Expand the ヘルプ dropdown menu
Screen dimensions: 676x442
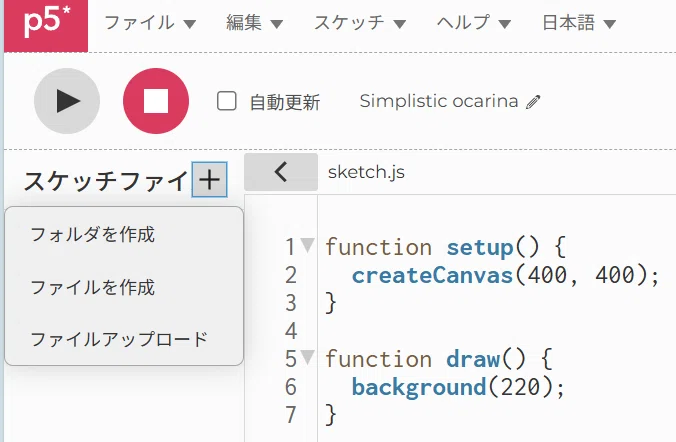473,23
